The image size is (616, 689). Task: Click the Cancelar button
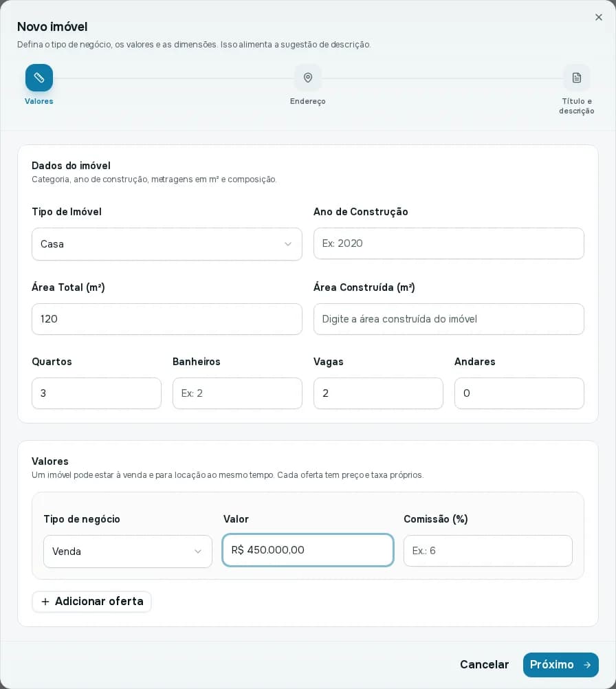(484, 664)
